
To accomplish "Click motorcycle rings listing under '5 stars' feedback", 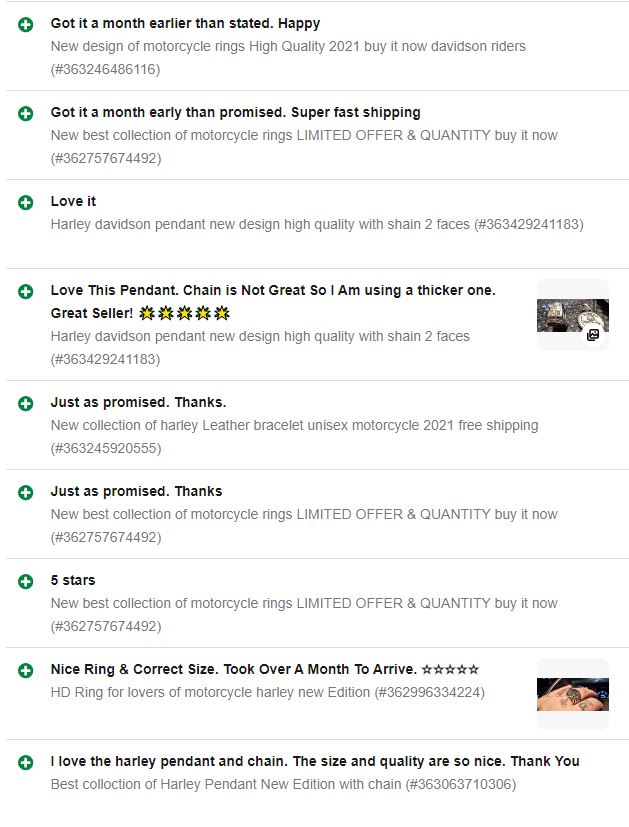I will [304, 603].
